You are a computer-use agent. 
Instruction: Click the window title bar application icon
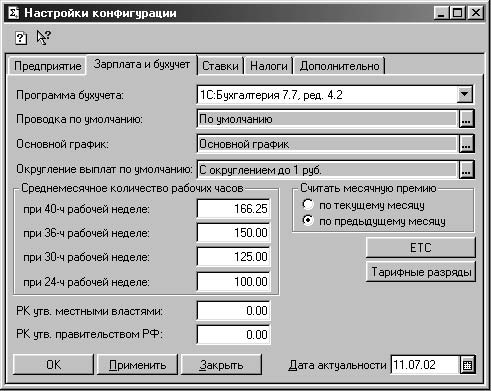coord(13,13)
